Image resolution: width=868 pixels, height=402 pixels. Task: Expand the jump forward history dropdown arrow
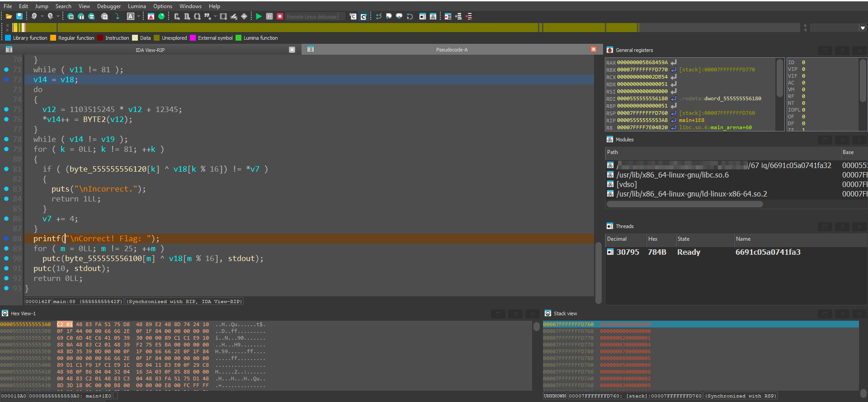click(x=58, y=16)
